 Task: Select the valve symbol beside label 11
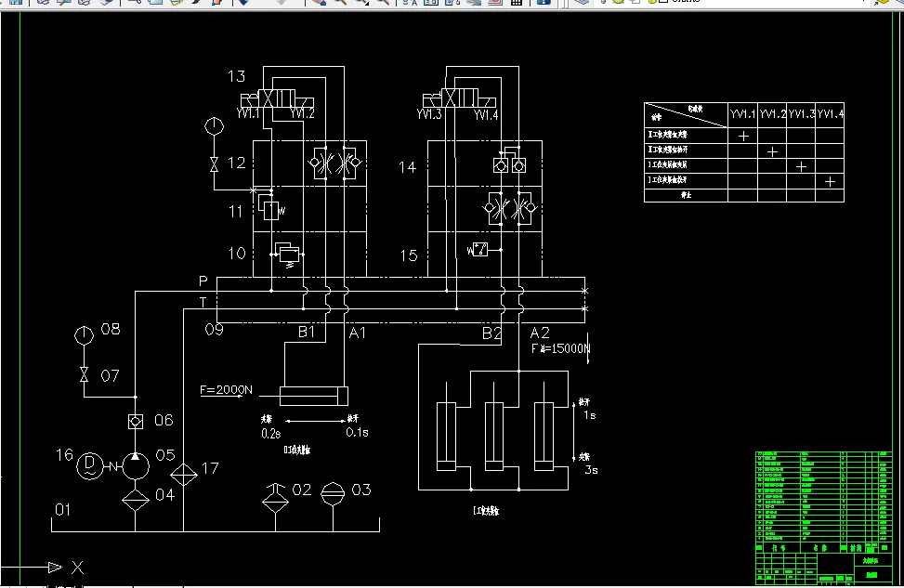pos(270,206)
